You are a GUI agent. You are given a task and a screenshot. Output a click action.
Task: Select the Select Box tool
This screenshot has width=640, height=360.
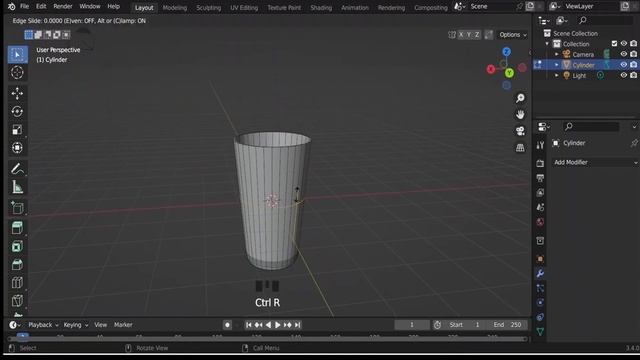click(17, 55)
